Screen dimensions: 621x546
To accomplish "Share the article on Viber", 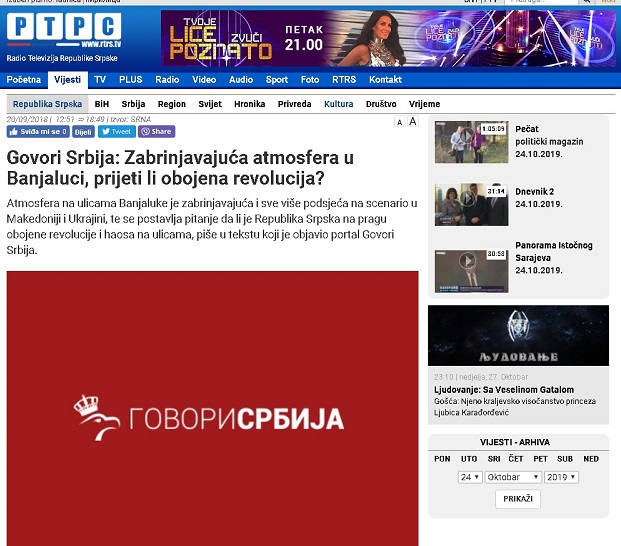I will (x=156, y=131).
